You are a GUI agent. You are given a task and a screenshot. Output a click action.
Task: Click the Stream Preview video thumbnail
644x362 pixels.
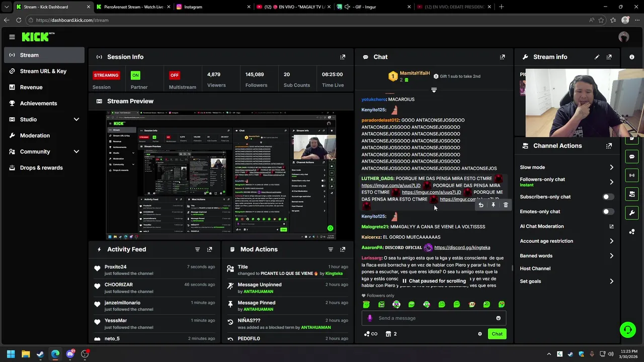[x=221, y=175]
